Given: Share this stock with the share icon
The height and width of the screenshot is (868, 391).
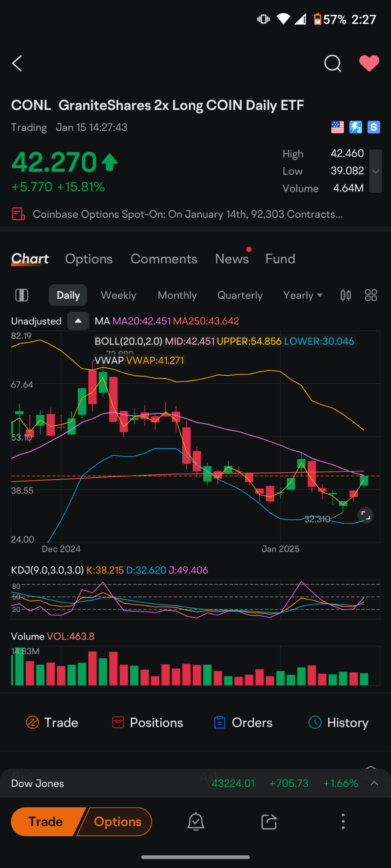Looking at the screenshot, I should click(x=269, y=821).
